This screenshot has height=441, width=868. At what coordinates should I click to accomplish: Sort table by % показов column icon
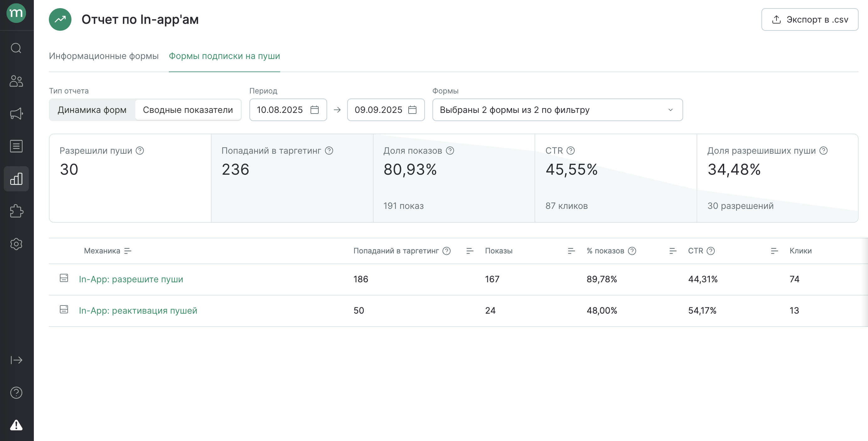pyautogui.click(x=672, y=251)
